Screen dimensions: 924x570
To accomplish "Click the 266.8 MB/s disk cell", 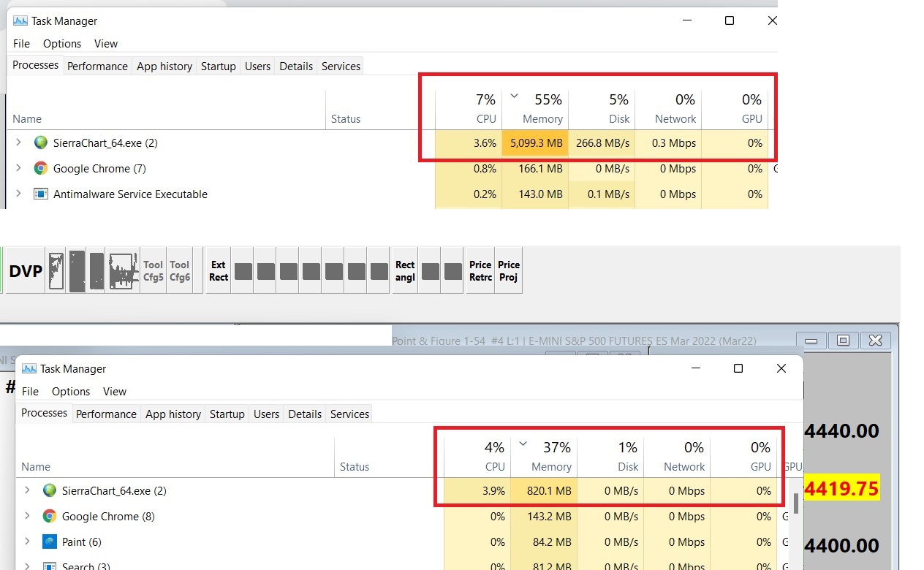I will point(602,143).
